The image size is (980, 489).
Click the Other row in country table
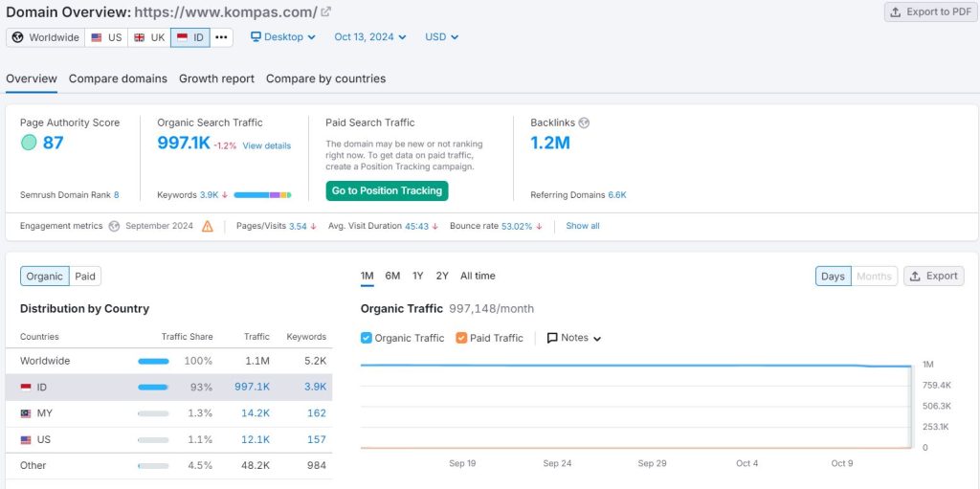point(168,466)
